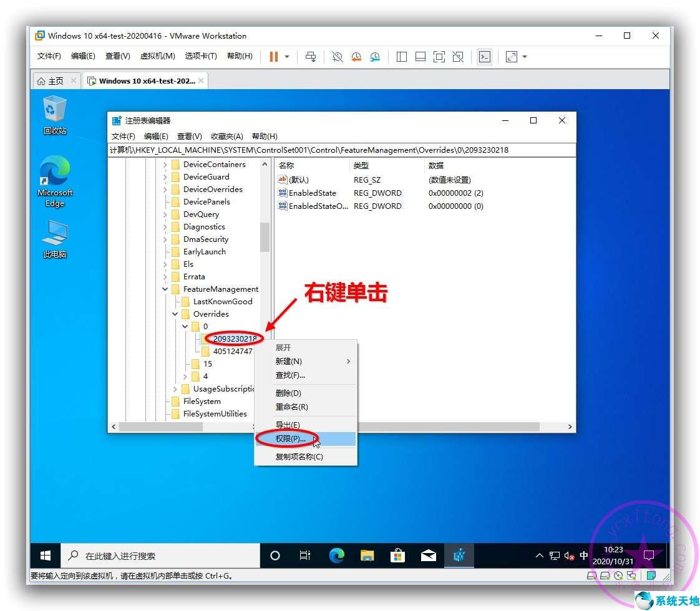The height and width of the screenshot is (611, 700).
Task: Take a snapshot of the VM
Action: click(x=337, y=57)
